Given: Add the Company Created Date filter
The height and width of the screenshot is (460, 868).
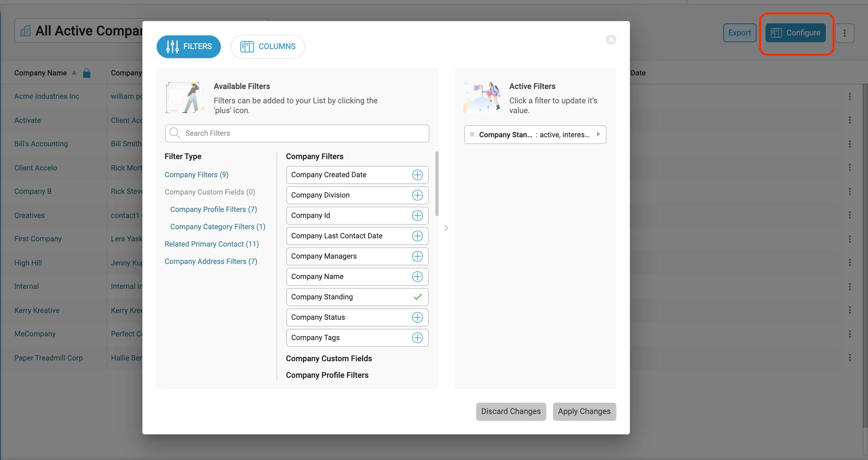Looking at the screenshot, I should [x=417, y=175].
